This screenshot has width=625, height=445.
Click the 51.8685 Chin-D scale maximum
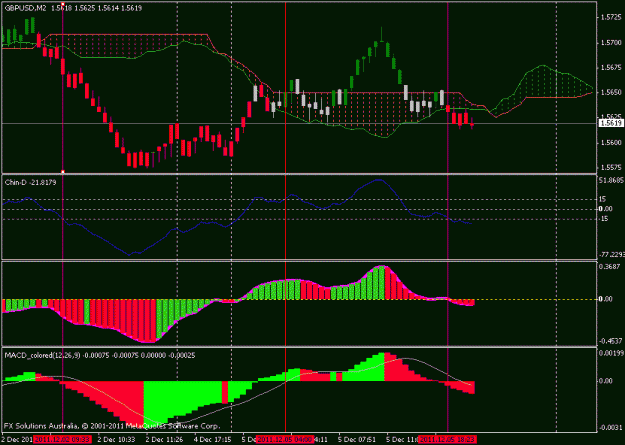[x=612, y=180]
